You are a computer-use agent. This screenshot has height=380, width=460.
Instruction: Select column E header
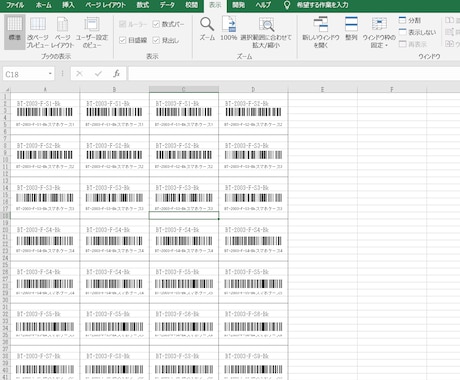coord(323,89)
